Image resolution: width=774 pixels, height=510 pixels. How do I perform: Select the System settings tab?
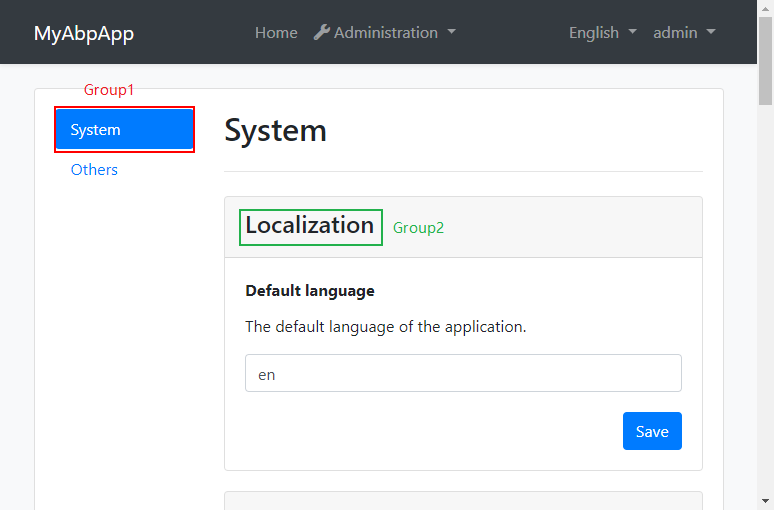pos(124,129)
